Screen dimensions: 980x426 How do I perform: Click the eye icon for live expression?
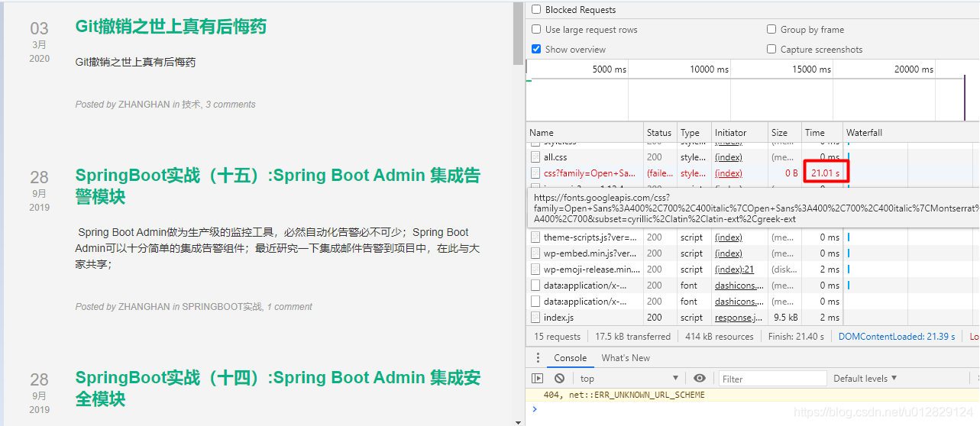tap(700, 379)
